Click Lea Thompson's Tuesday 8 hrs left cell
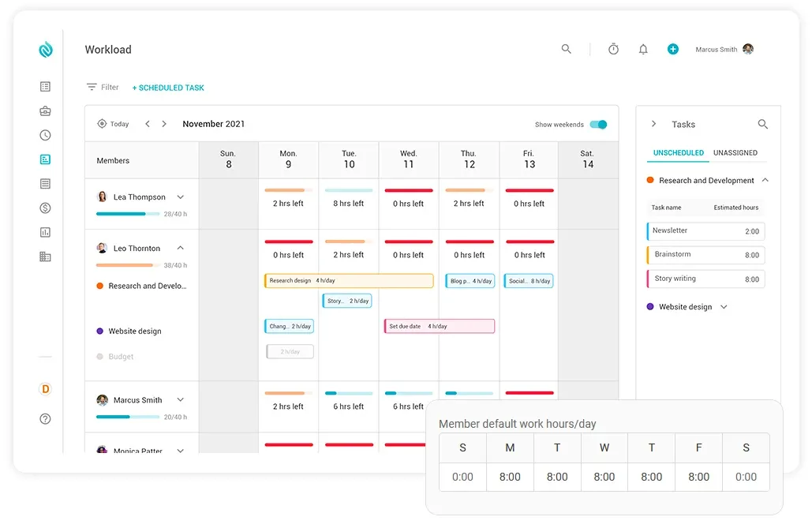This screenshot has width=812, height=528. coord(349,203)
